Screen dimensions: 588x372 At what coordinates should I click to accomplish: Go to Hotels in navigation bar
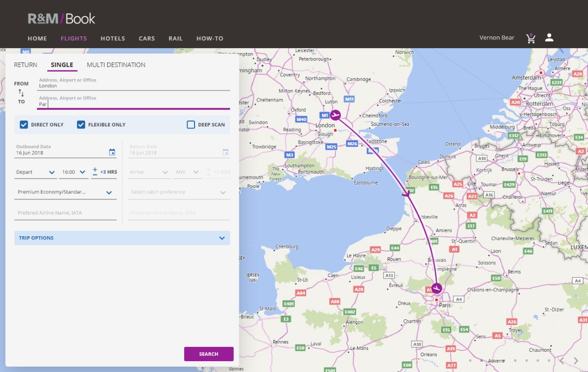[113, 38]
